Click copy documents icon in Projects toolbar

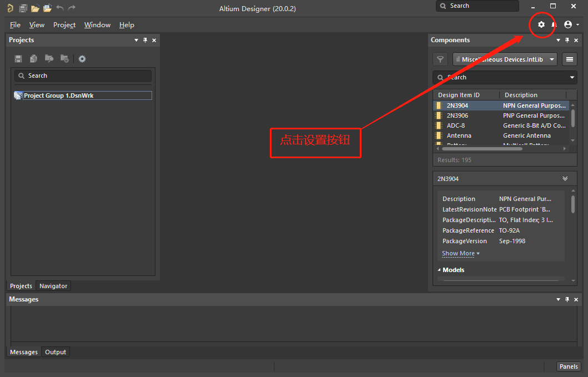tap(33, 58)
